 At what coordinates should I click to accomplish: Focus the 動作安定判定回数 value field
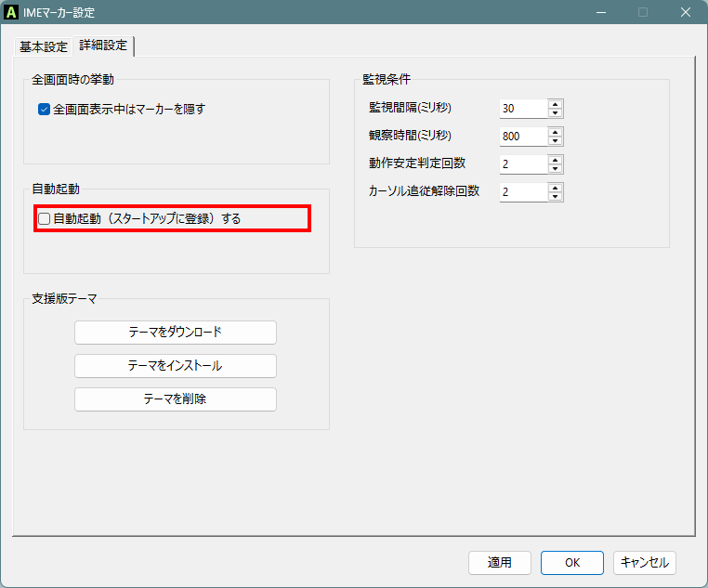(x=523, y=164)
